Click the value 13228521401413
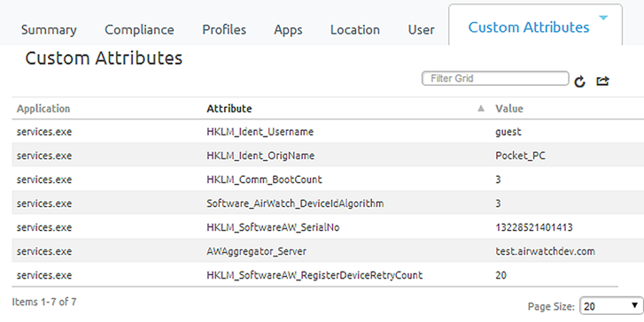The image size is (644, 322). pyautogui.click(x=534, y=227)
